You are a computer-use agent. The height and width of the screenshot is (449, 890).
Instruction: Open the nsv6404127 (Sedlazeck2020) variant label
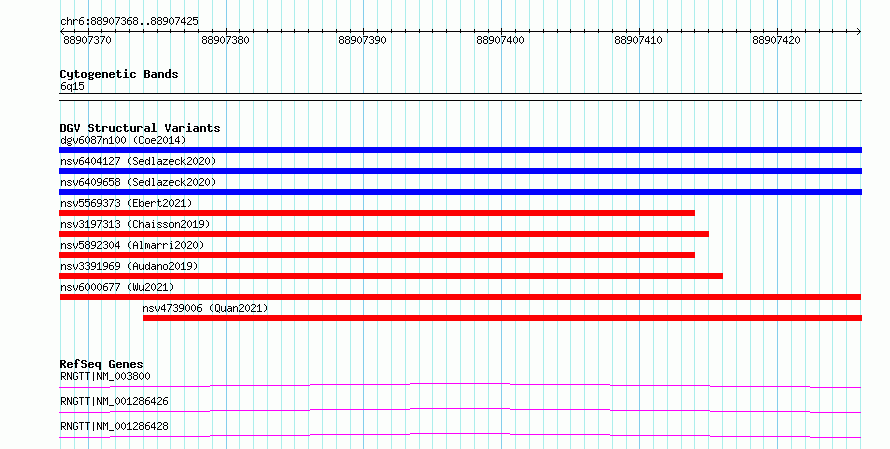click(x=138, y=161)
